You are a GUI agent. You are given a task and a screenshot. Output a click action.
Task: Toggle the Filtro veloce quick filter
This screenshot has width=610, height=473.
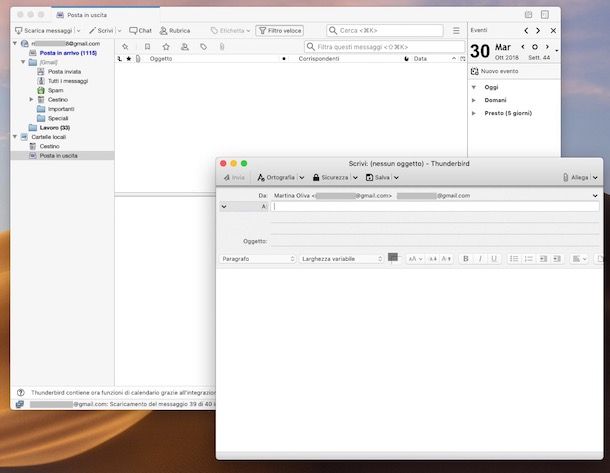(280, 30)
